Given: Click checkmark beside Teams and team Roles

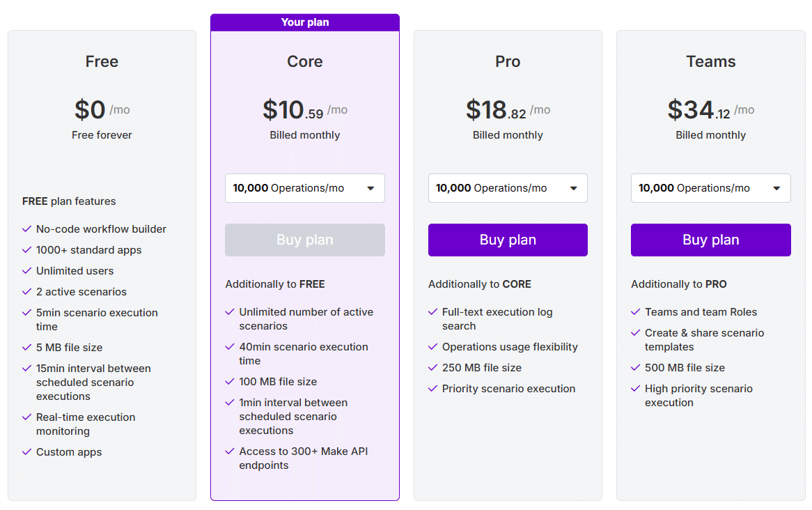Looking at the screenshot, I should point(636,312).
